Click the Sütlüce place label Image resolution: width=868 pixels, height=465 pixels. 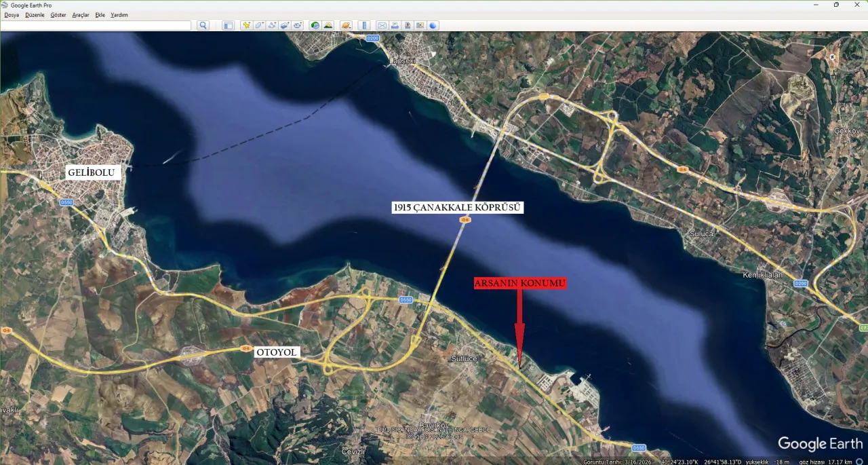[x=465, y=358]
